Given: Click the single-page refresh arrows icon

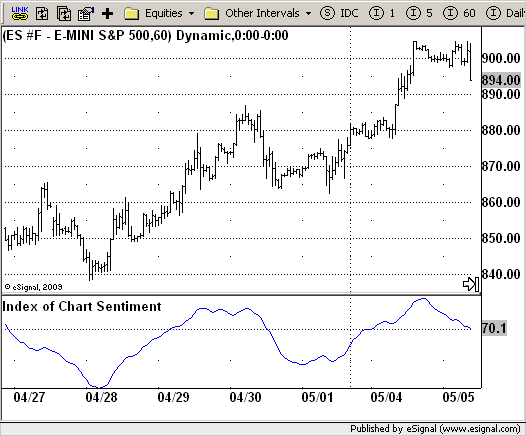Looking at the screenshot, I should (42, 14).
